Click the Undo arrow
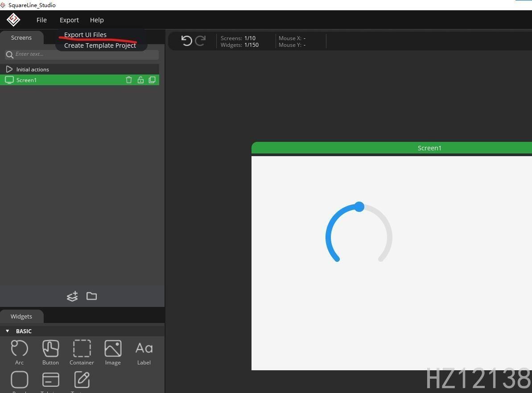This screenshot has height=393, width=532. click(186, 41)
